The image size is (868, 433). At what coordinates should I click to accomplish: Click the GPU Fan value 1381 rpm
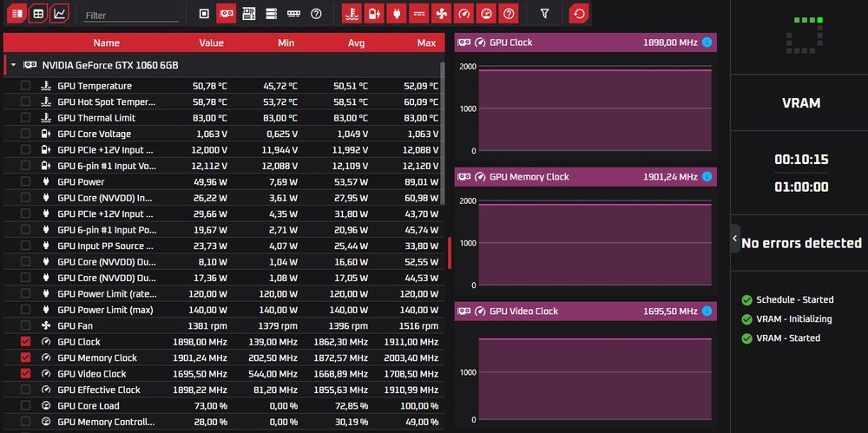tap(207, 325)
